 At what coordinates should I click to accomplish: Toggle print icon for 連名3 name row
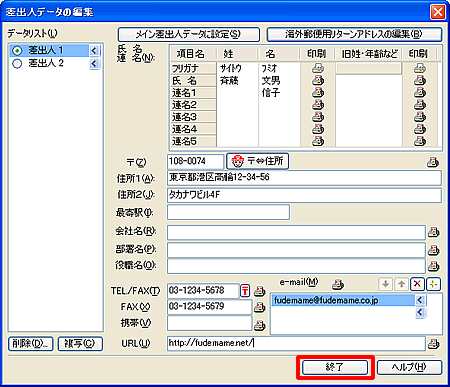click(x=318, y=117)
